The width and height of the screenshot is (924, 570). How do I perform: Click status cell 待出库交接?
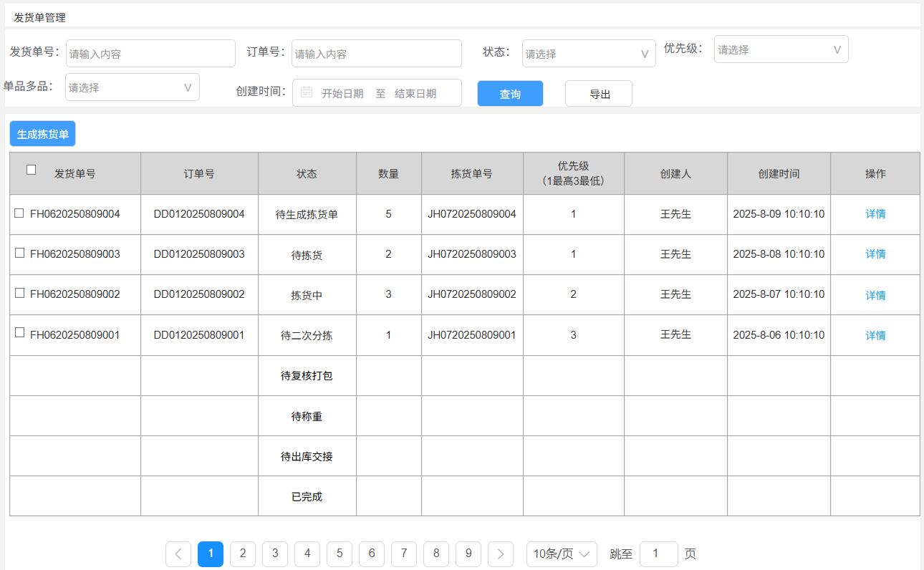click(x=307, y=456)
